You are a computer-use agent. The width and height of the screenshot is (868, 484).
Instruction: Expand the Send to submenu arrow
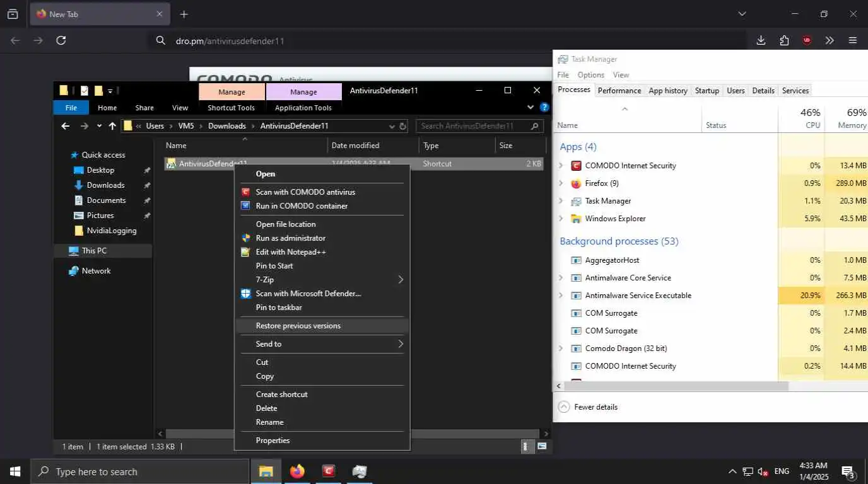401,344
